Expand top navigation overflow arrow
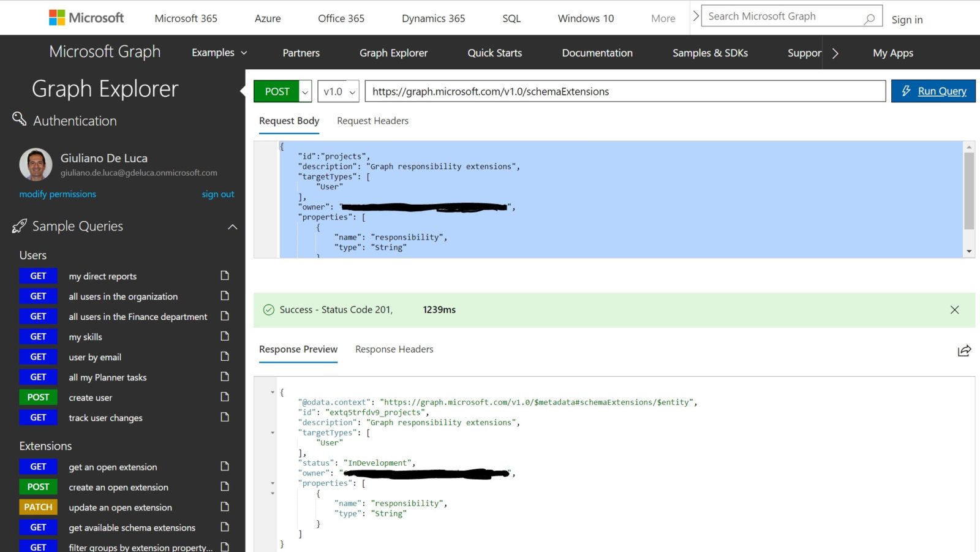The height and width of the screenshot is (552, 980). coord(695,17)
